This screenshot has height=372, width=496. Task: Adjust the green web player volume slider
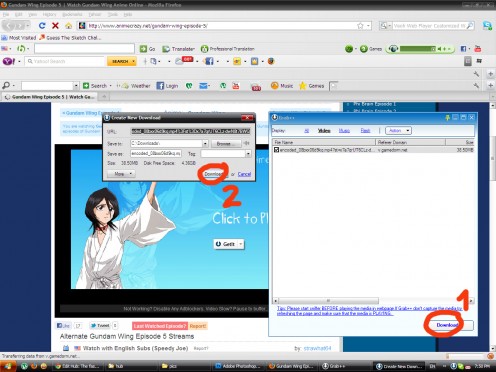(x=417, y=49)
